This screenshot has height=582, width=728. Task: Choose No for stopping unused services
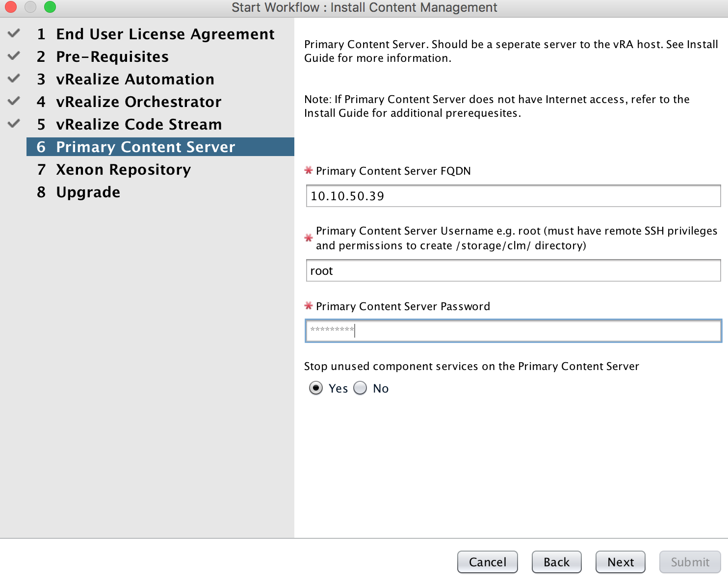(x=361, y=388)
